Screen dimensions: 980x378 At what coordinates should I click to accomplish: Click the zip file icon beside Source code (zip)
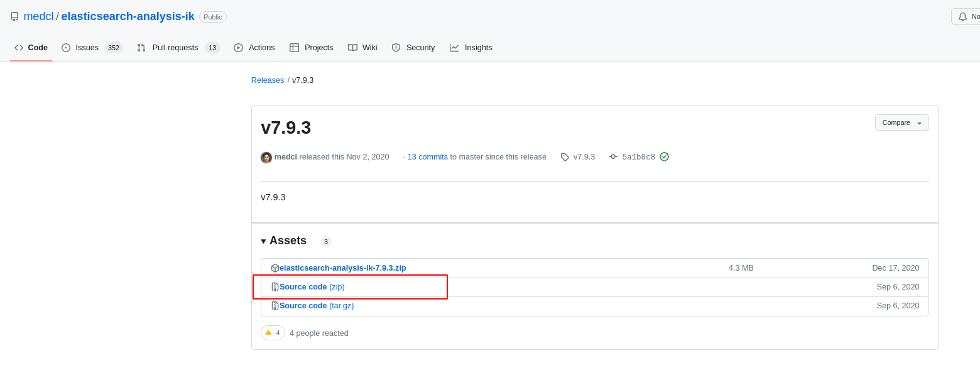[x=275, y=287]
